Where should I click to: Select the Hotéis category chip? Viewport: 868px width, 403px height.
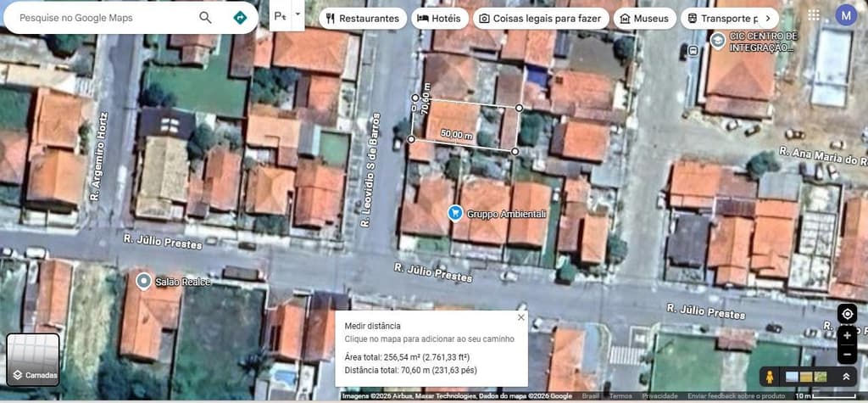point(439,19)
